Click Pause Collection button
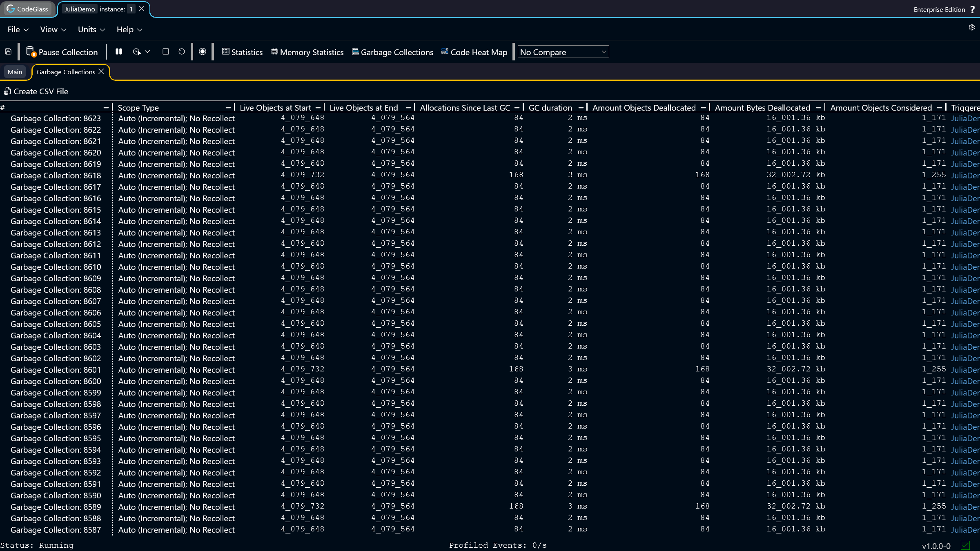The height and width of the screenshot is (551, 980). (x=62, y=52)
